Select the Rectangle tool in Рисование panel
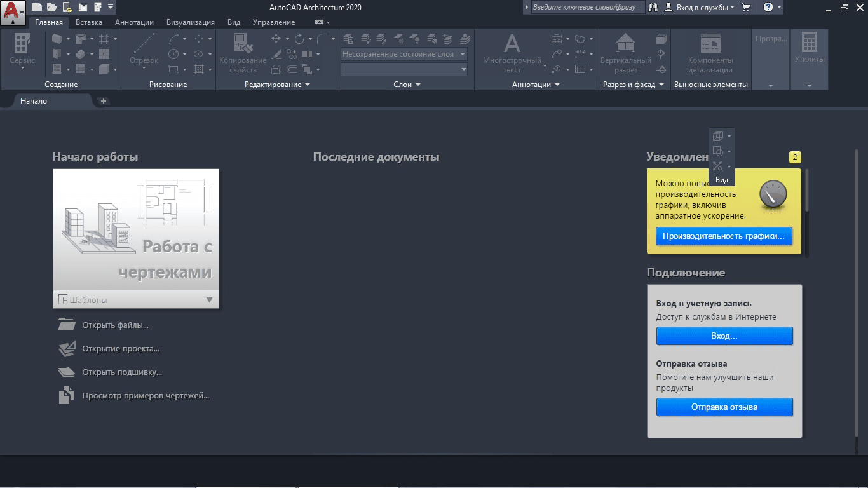 [x=174, y=69]
